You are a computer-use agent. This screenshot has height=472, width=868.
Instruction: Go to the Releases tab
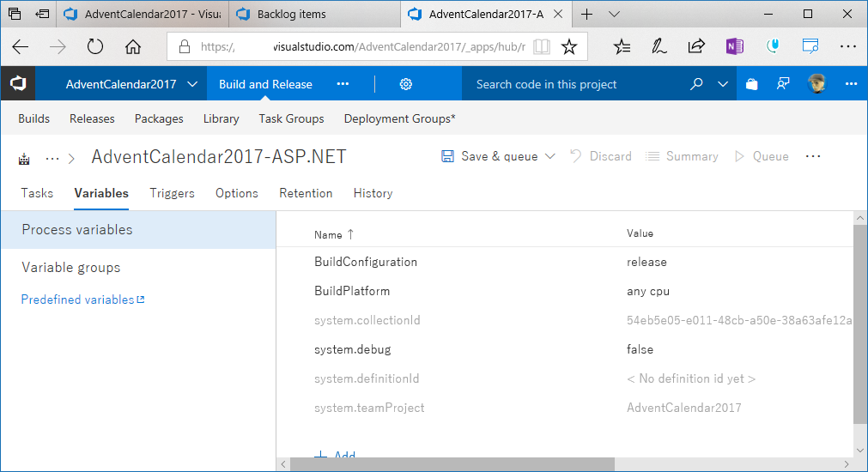(92, 118)
